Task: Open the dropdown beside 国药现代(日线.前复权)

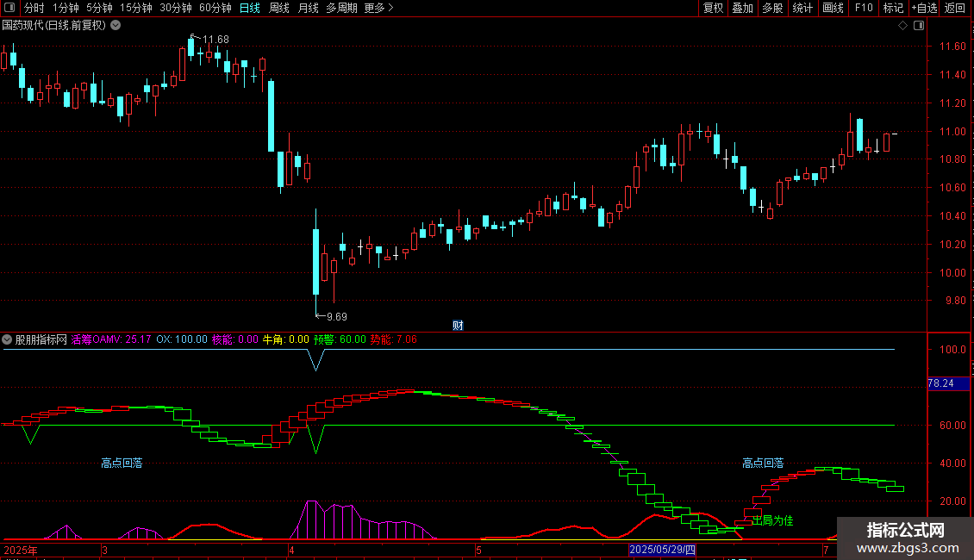Action: (x=116, y=26)
